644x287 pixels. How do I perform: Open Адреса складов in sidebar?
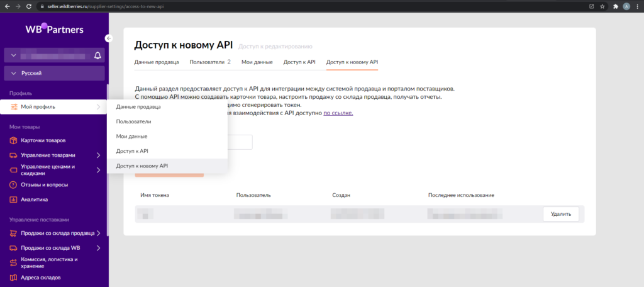(41, 278)
